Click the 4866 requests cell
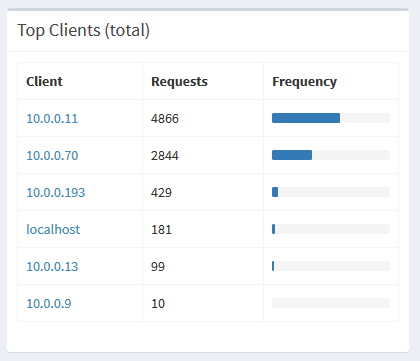The width and height of the screenshot is (420, 361). point(203,118)
